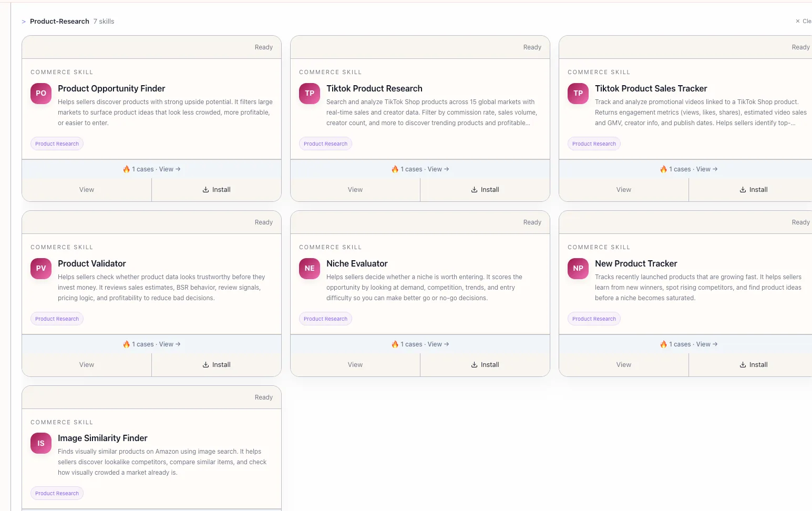
Task: View cases link under Tiktok Product Research
Action: [x=420, y=169]
